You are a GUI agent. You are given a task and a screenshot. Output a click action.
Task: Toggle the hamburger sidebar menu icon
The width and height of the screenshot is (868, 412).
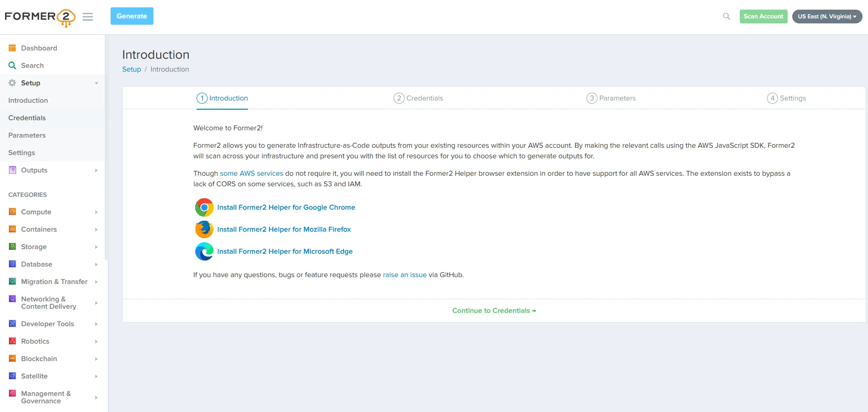point(88,17)
